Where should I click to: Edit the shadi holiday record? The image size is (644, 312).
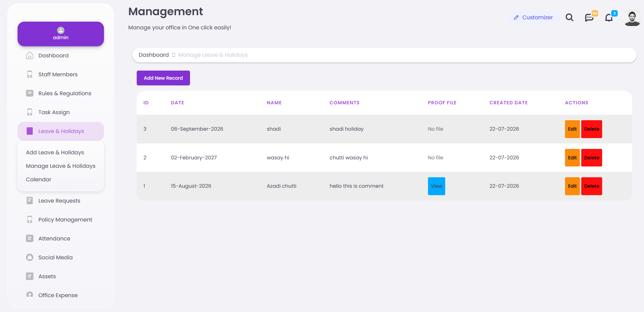click(x=572, y=129)
